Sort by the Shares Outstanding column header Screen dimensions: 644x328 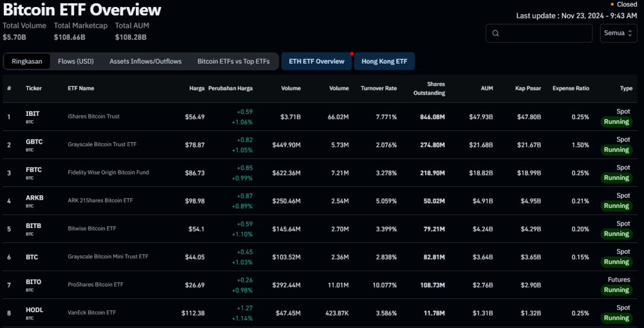click(x=429, y=88)
